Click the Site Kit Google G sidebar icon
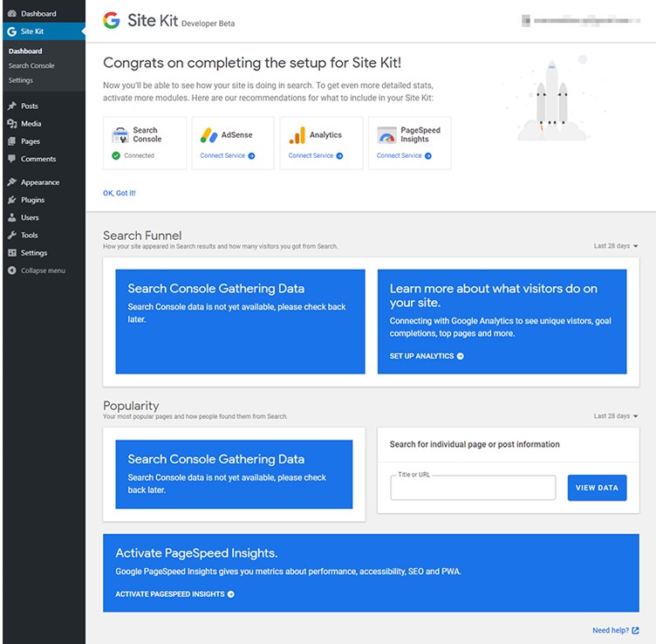 (x=11, y=31)
